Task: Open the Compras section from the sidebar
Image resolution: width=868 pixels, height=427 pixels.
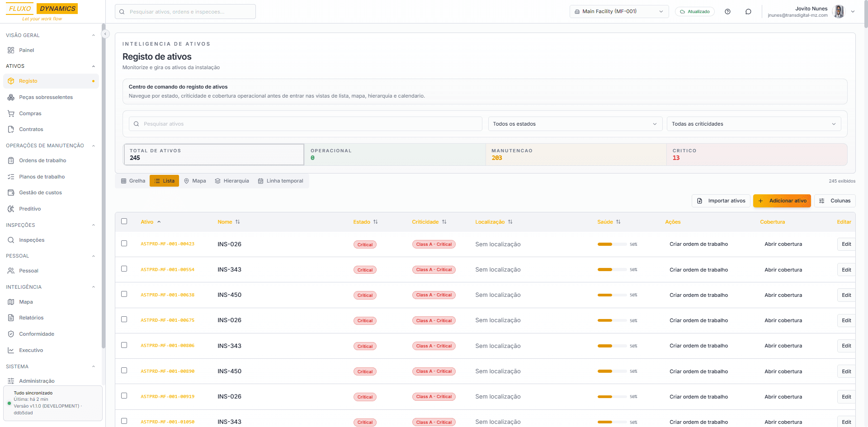Action: (x=31, y=113)
